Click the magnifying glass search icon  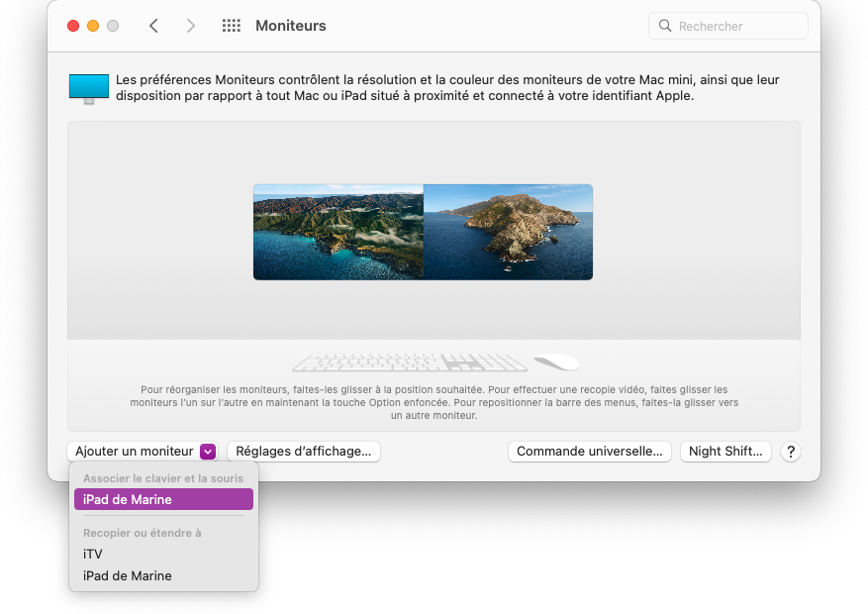pos(665,26)
